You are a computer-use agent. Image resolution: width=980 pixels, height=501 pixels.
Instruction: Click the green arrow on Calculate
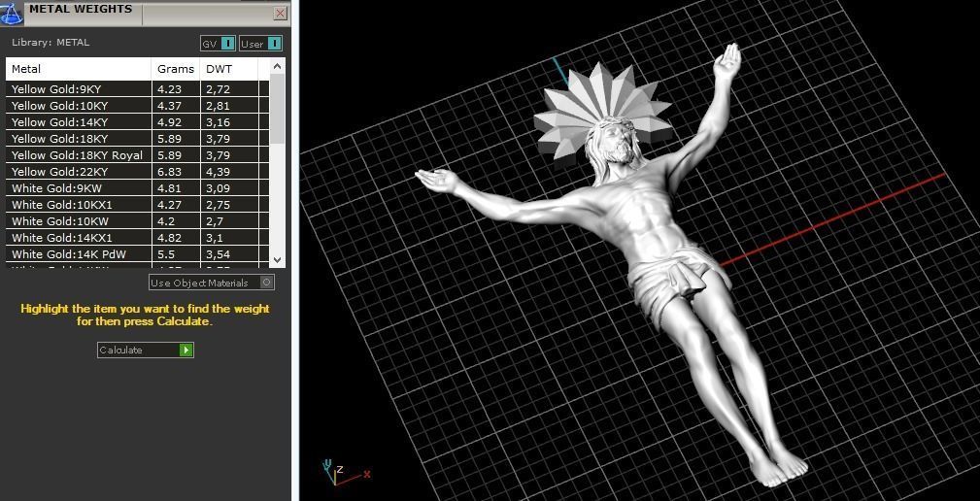186,350
